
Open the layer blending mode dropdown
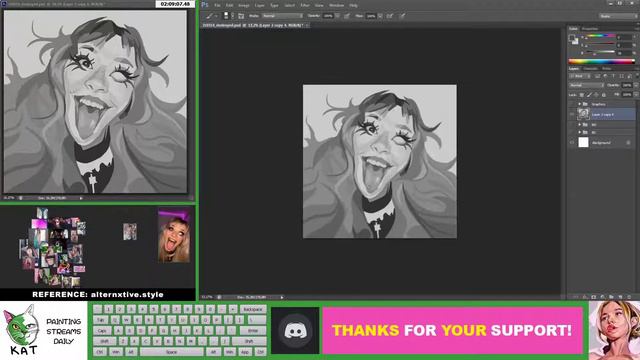click(x=587, y=85)
